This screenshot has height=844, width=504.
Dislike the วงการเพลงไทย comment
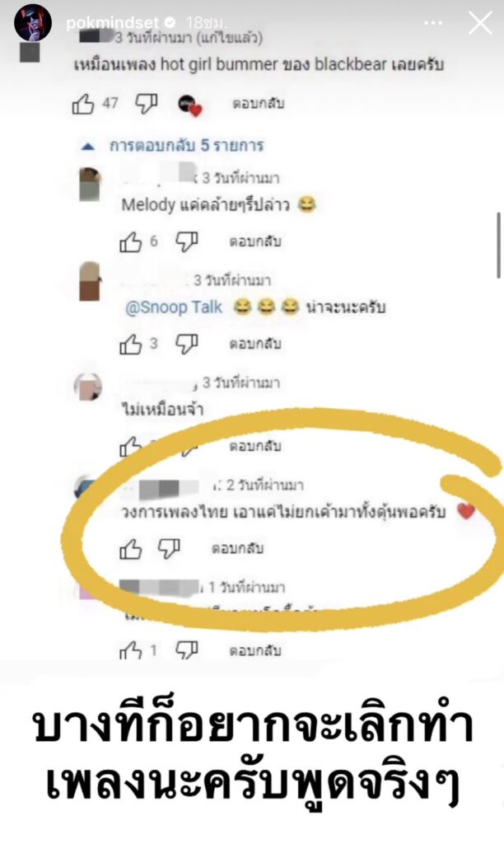tap(169, 548)
